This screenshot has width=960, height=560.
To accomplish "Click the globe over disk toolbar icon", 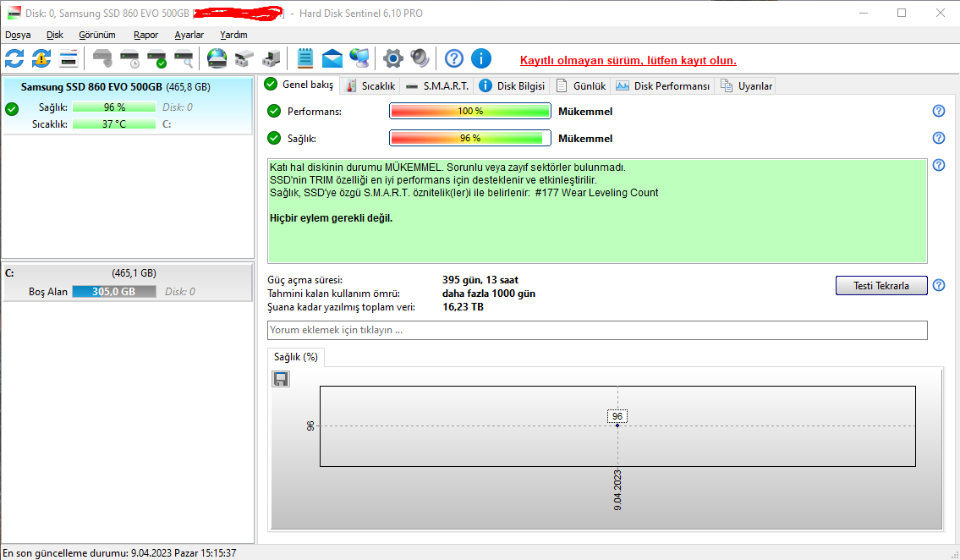I will click(217, 58).
